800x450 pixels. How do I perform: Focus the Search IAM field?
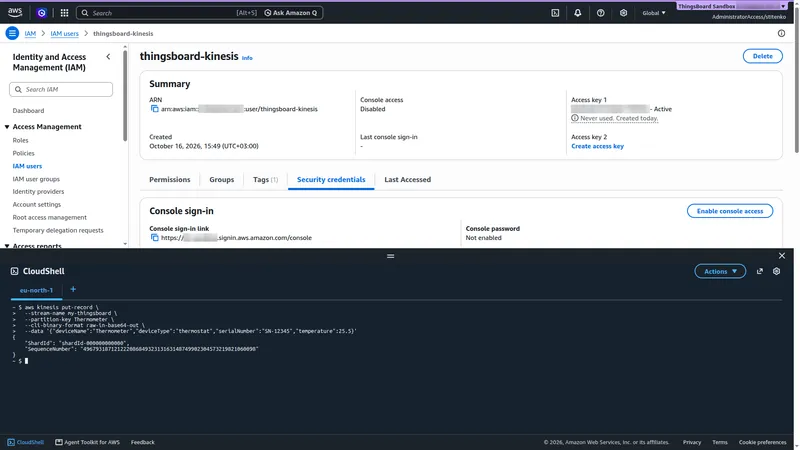61,89
